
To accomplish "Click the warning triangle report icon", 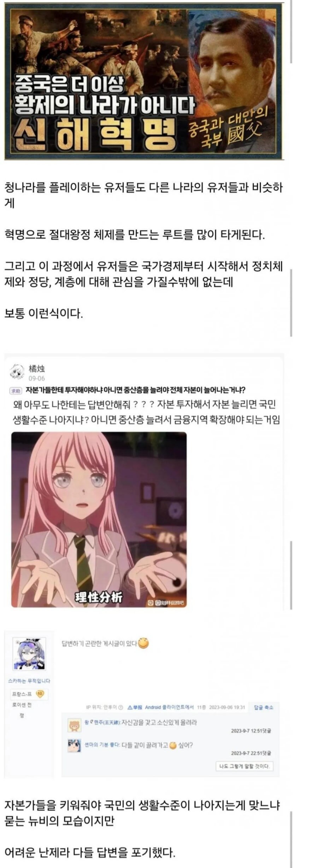I will point(130,707).
